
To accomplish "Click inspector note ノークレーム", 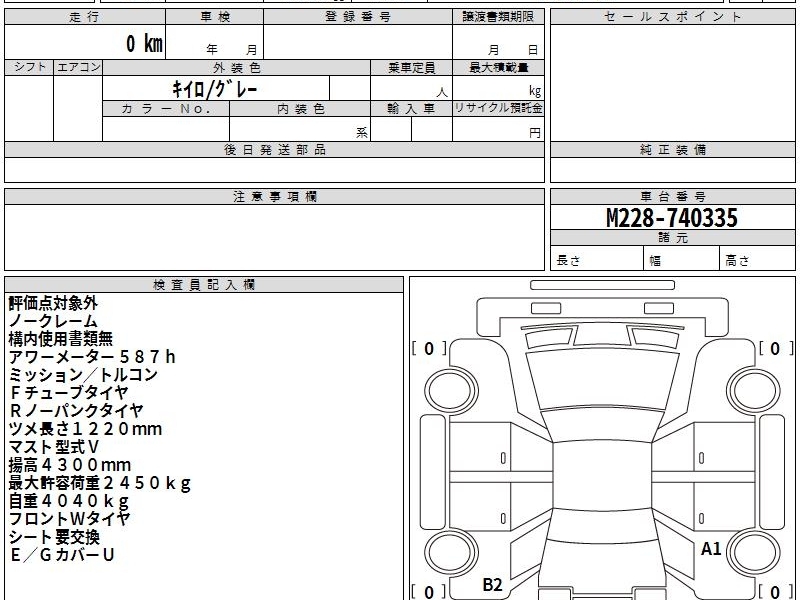I will tap(53, 321).
